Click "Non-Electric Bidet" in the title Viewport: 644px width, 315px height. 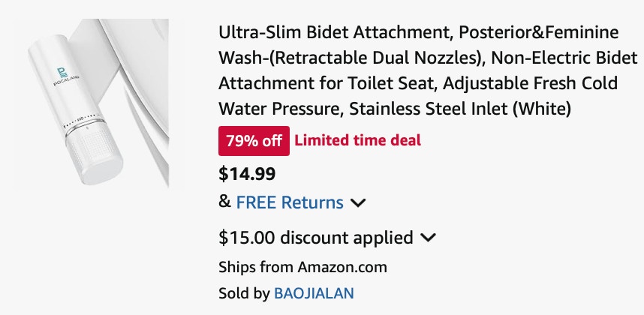coord(564,58)
